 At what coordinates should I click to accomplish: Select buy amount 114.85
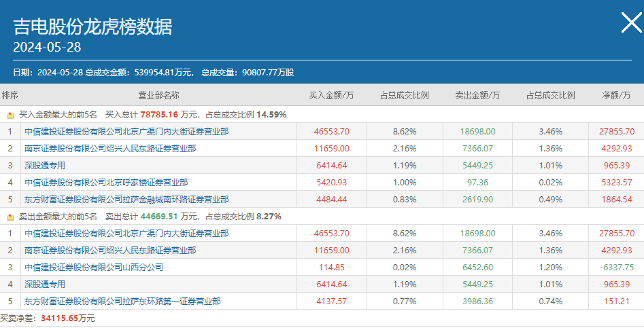pos(332,268)
